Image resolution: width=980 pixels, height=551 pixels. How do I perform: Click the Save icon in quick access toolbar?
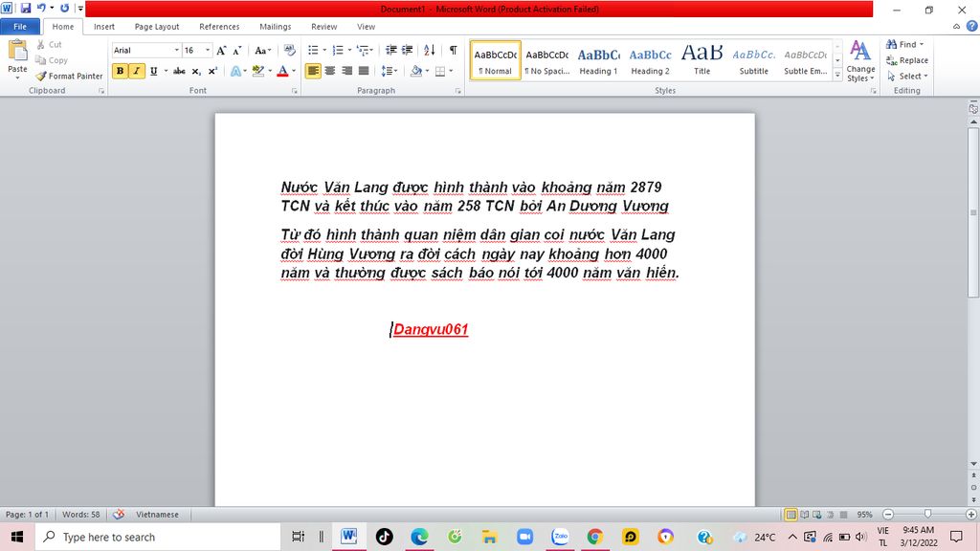tap(26, 8)
